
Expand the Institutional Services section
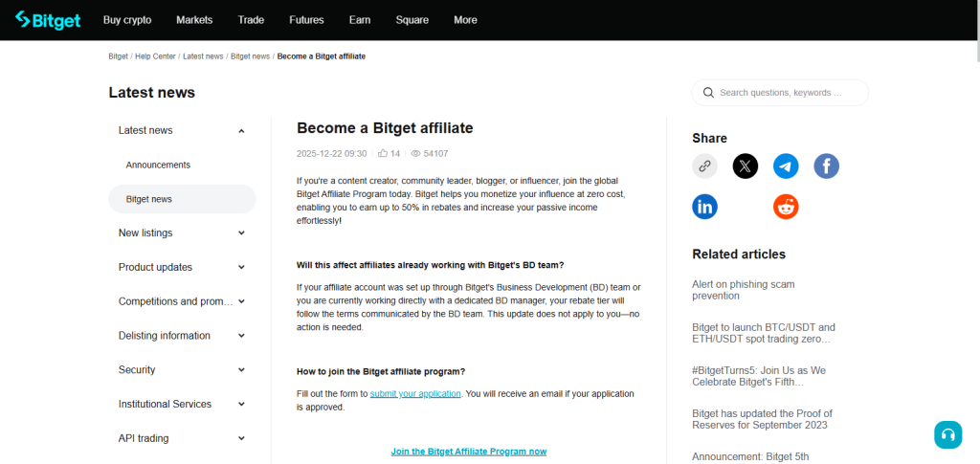pos(242,404)
